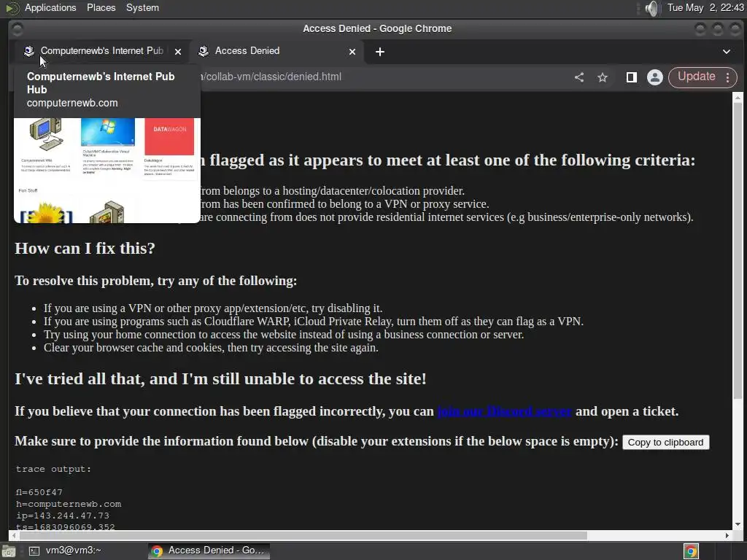Open Chrome three-dot menu
The image size is (747, 560).
pyautogui.click(x=727, y=77)
